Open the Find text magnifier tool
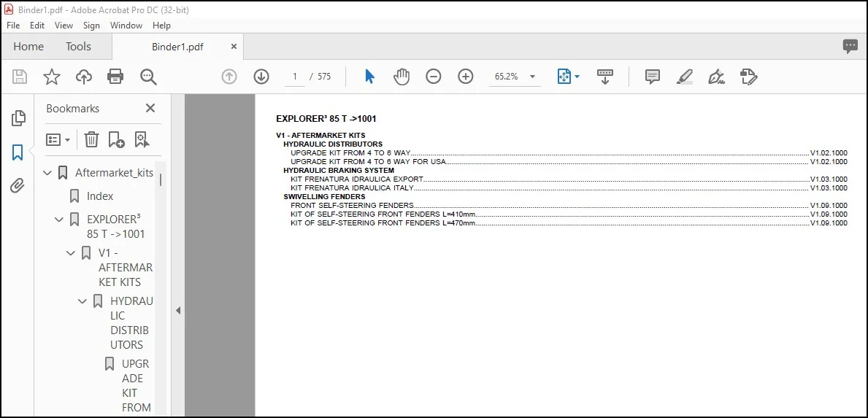Image resolution: width=868 pixels, height=418 pixels. [x=148, y=77]
